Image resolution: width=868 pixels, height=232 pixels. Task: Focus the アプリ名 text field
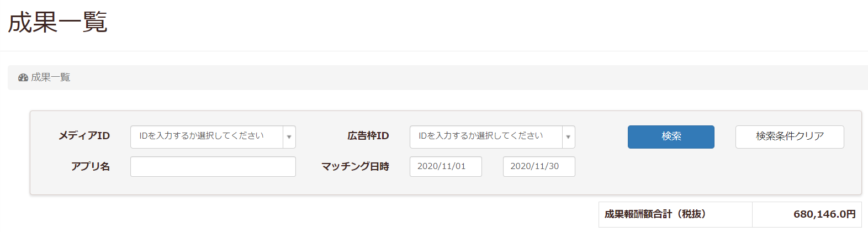(x=213, y=167)
